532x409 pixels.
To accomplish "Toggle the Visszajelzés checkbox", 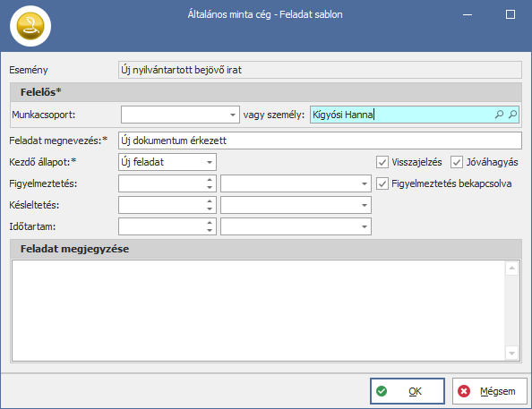I will pyautogui.click(x=382, y=162).
